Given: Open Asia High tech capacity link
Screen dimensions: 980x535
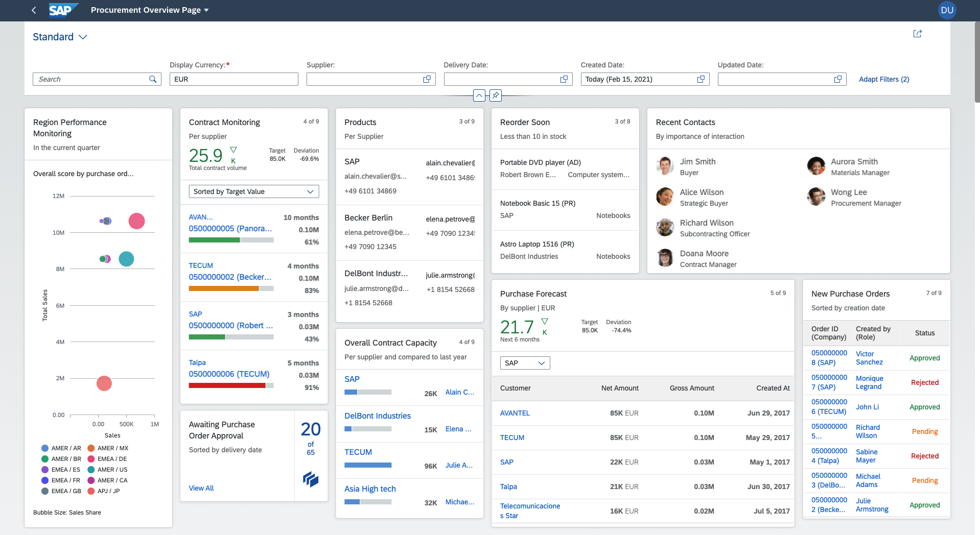Looking at the screenshot, I should pos(370,489).
